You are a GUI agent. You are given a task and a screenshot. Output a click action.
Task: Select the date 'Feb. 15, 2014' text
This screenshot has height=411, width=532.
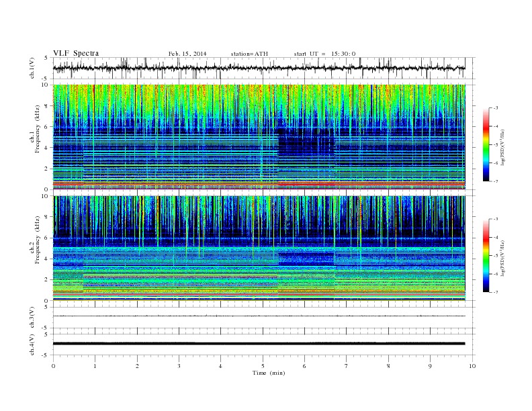[187, 54]
